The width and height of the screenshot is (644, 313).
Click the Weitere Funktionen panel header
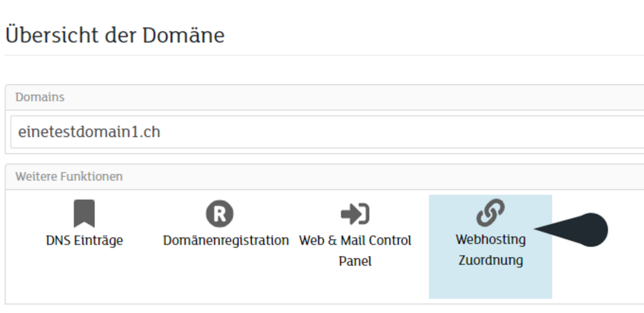coord(325,176)
